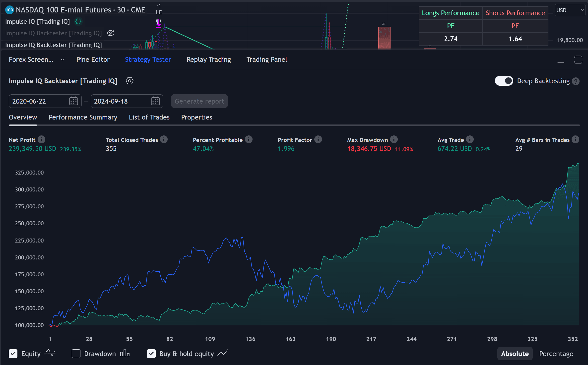Click the Equity line chart icon
Image resolution: width=588 pixels, height=365 pixels.
click(50, 353)
